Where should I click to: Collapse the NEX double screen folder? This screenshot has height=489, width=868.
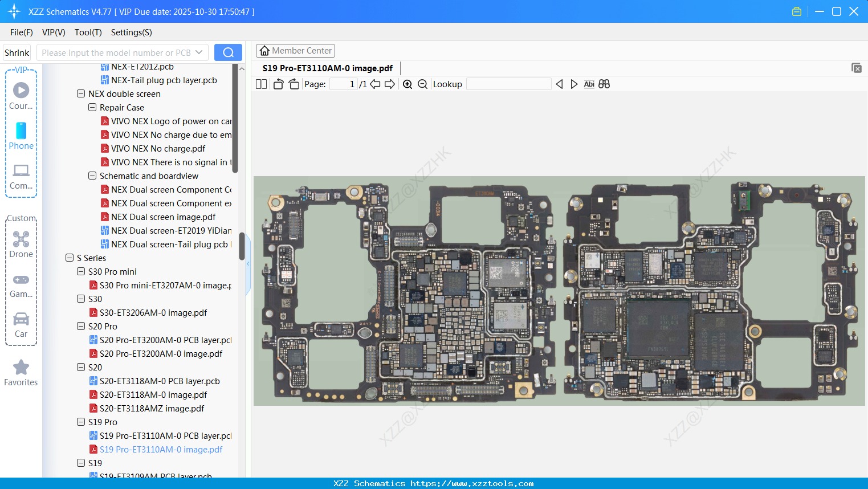81,94
